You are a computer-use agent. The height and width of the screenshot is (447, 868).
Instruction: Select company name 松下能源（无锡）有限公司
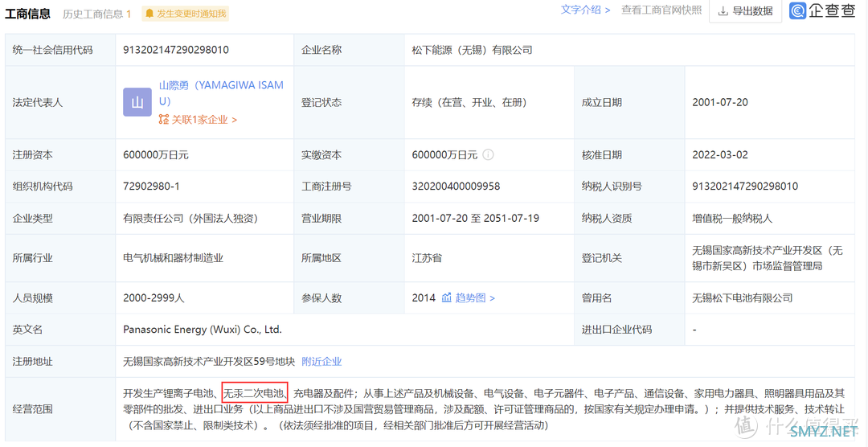473,50
